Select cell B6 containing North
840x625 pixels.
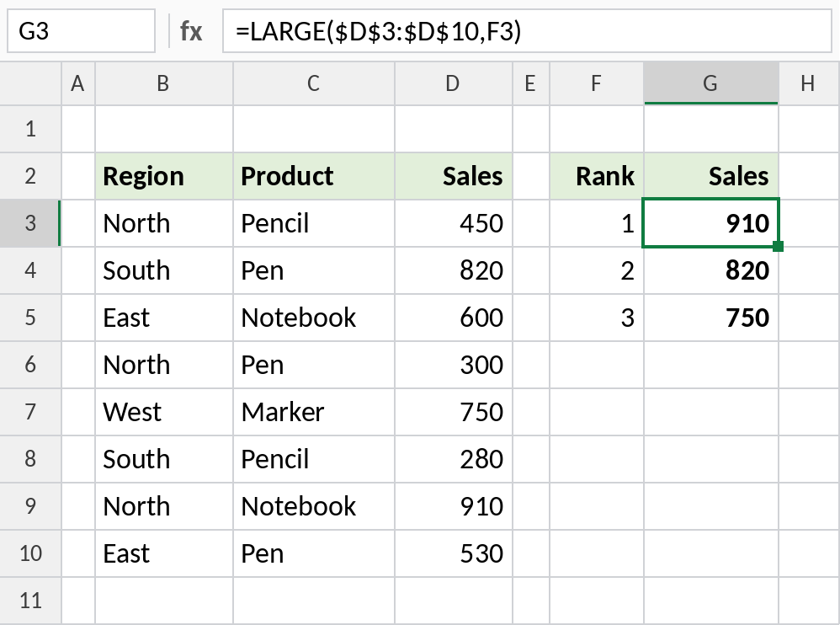164,365
